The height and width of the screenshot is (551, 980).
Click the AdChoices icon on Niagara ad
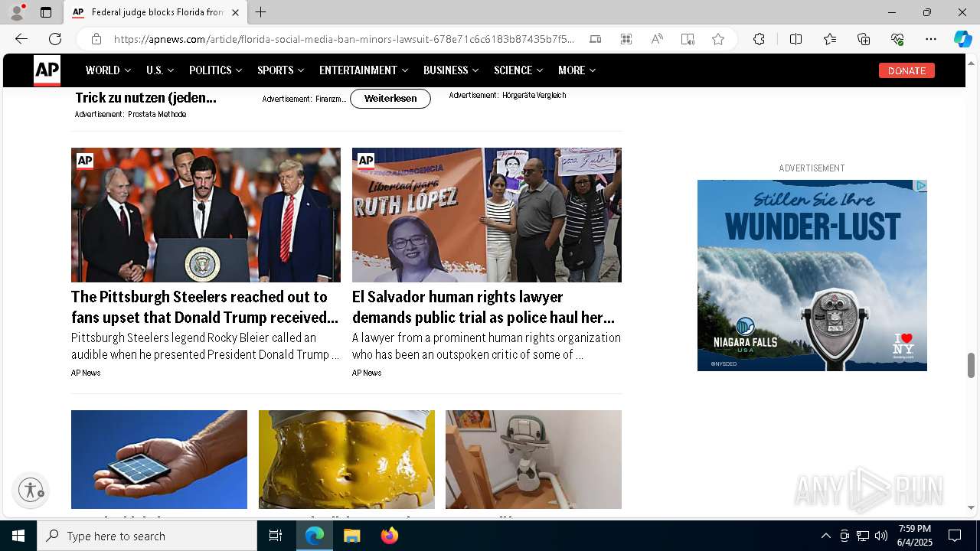coord(921,186)
